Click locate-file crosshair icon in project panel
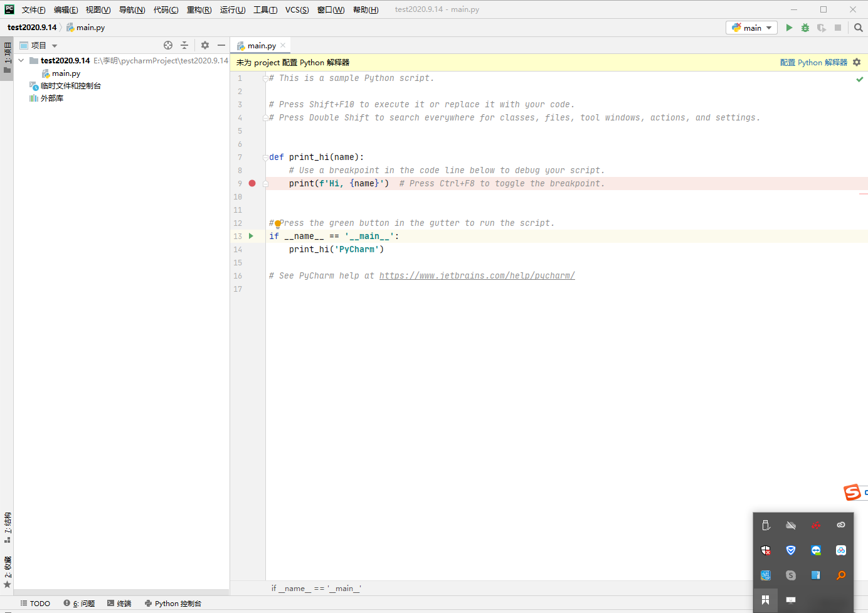This screenshot has width=868, height=613. (168, 45)
